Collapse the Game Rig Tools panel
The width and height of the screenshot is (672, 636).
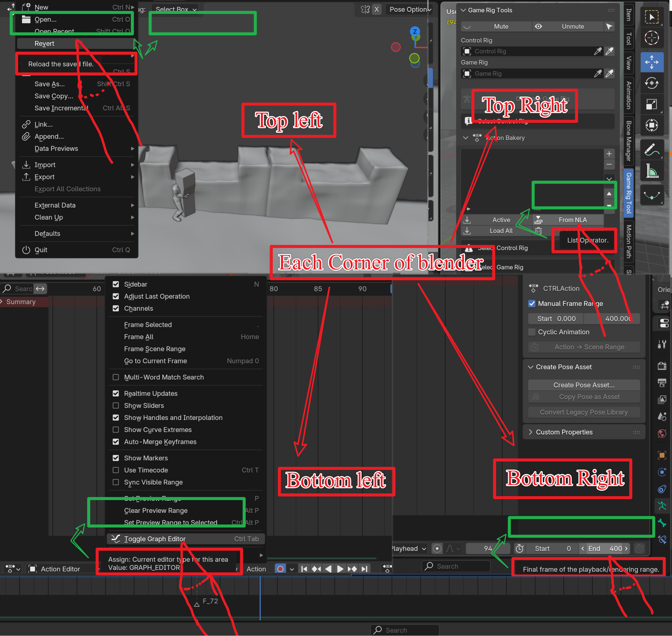[x=463, y=10]
